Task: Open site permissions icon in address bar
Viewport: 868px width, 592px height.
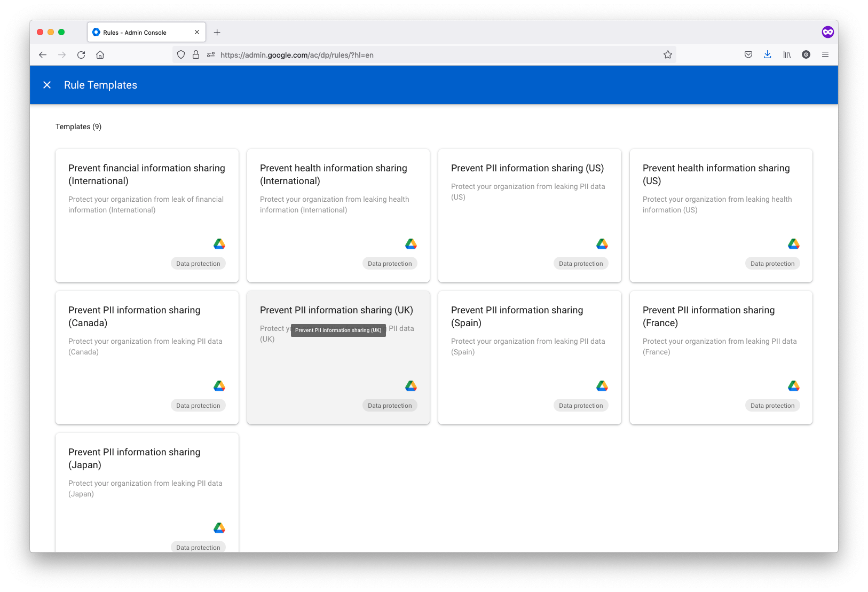Action: (x=211, y=54)
